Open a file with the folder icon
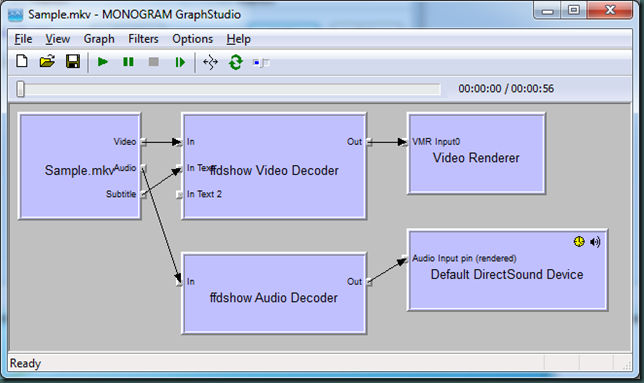Screen dimensions: 644x383 [x=47, y=62]
